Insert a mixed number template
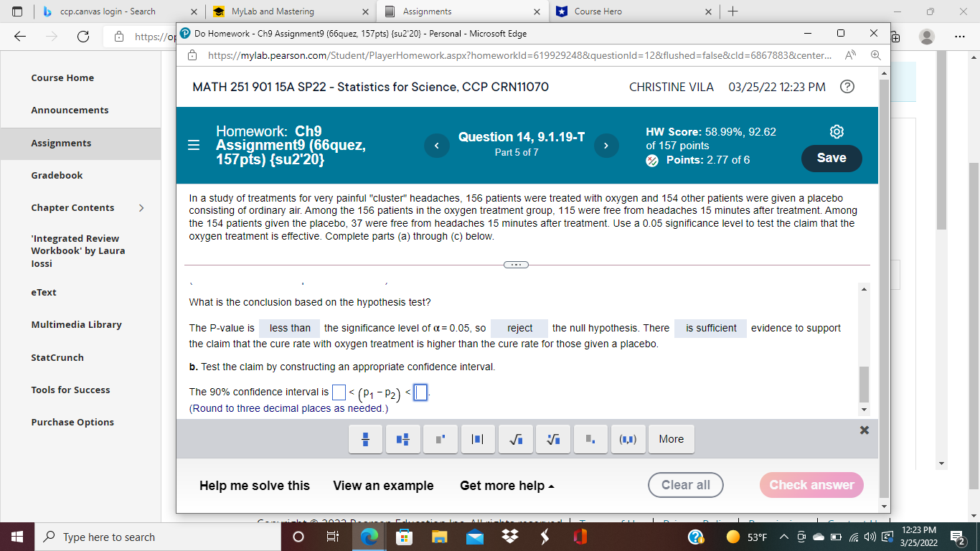This screenshot has height=551, width=980. click(403, 439)
